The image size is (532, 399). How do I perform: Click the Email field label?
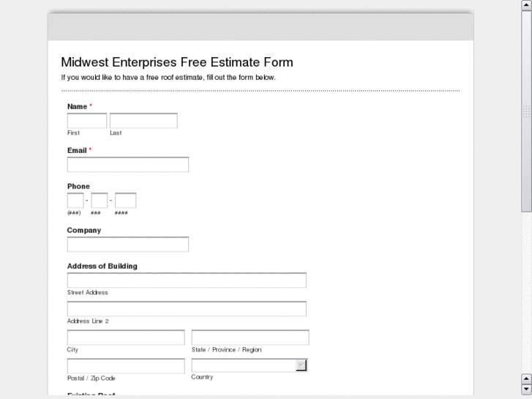(77, 150)
